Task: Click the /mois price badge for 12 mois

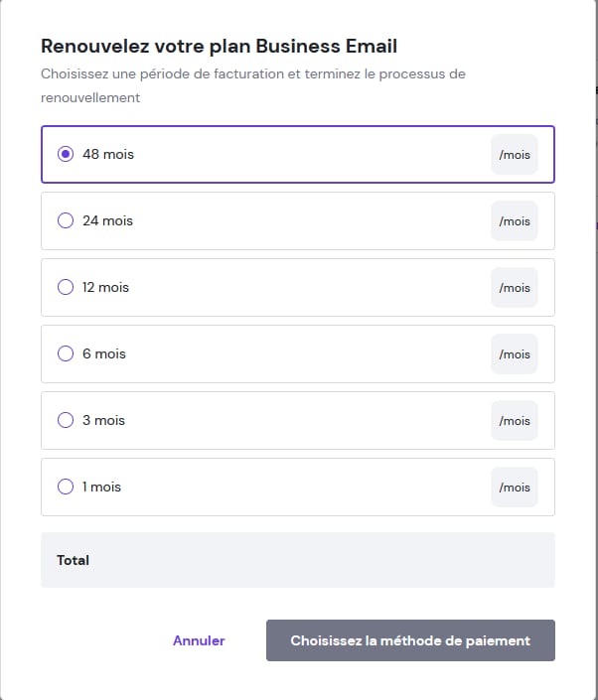Action: click(515, 288)
